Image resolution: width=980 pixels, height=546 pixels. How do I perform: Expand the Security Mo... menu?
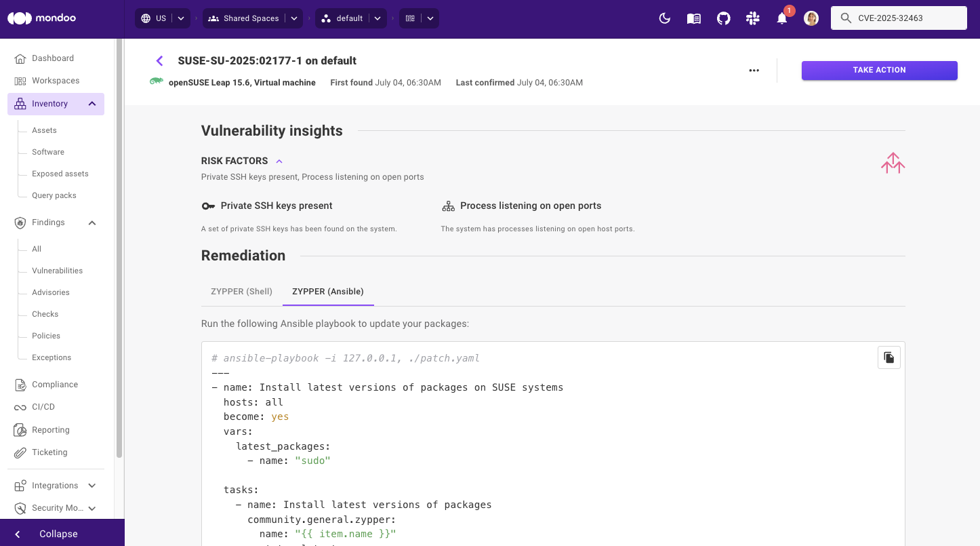coord(92,508)
